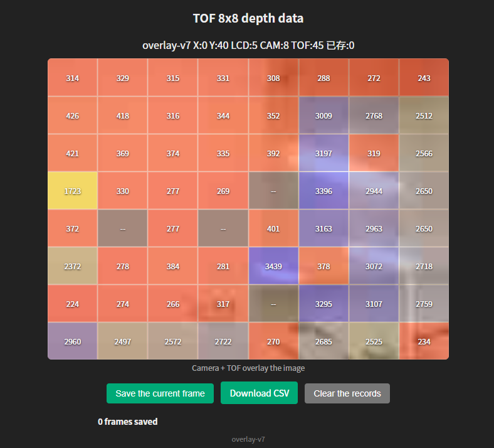Image resolution: width=494 pixels, height=448 pixels.
Task: Select the depth value 288
Action: tap(323, 78)
